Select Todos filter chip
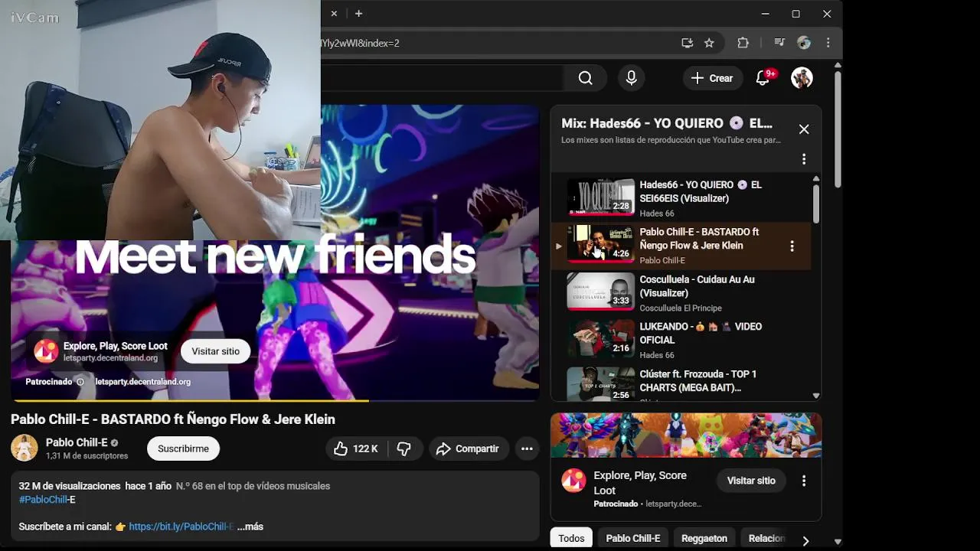Screen dimensions: 980x551 571,538
